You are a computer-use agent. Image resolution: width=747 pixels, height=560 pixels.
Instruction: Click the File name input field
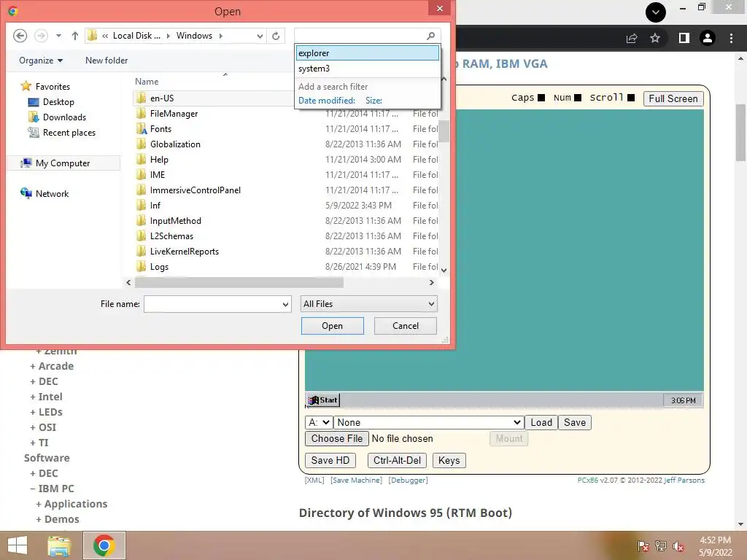click(212, 304)
